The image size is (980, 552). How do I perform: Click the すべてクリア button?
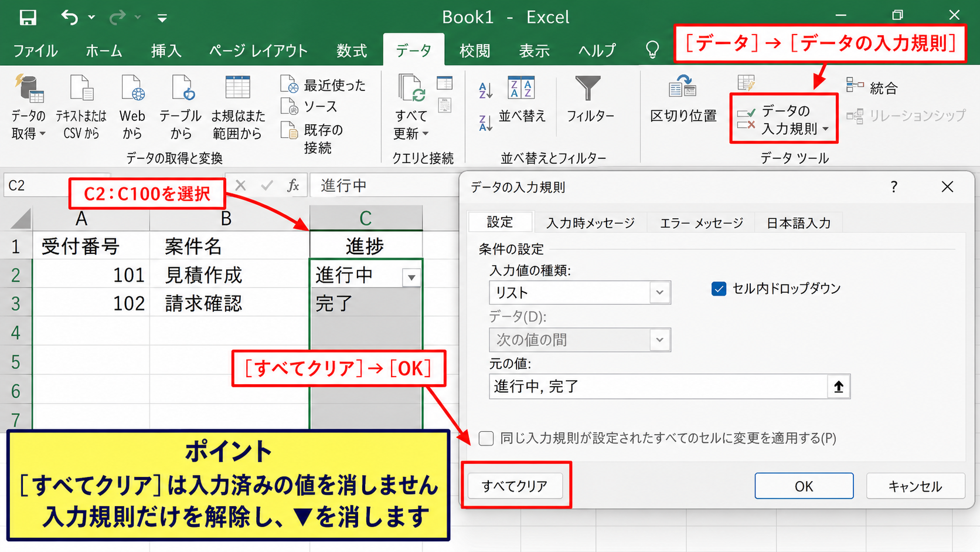515,486
